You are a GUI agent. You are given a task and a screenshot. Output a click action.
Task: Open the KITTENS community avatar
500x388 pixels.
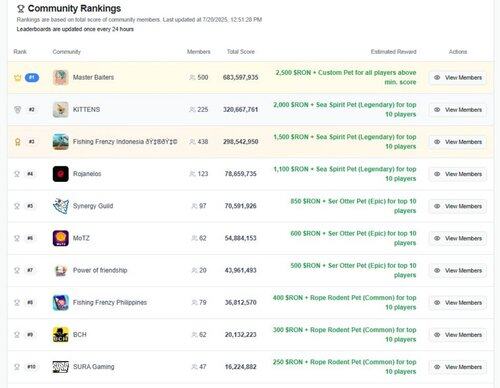[x=61, y=110]
